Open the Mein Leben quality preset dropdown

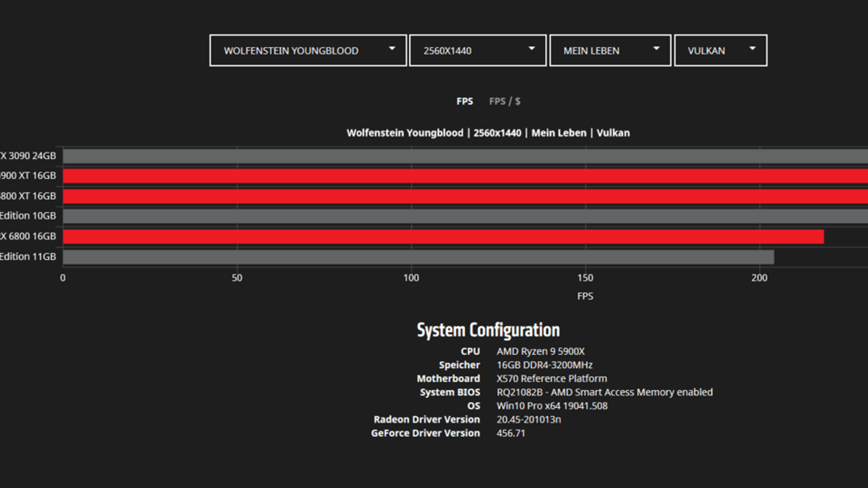coord(610,50)
